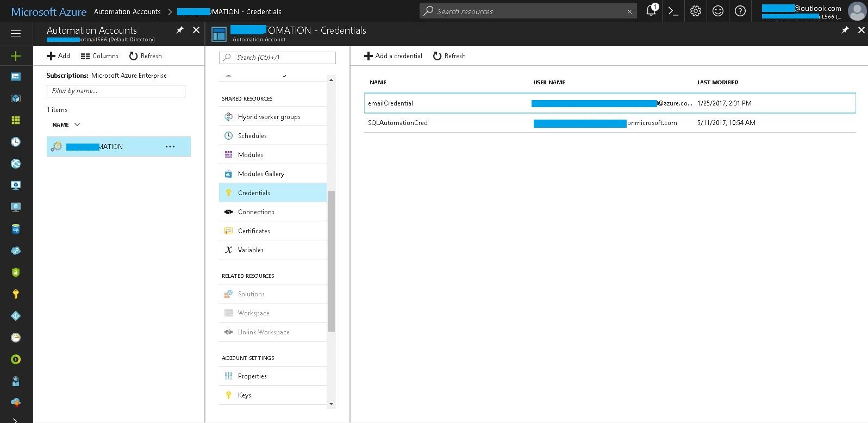Viewport: 868px width, 423px height.
Task: Click the resource menu scrollbar thumb
Action: (331, 261)
